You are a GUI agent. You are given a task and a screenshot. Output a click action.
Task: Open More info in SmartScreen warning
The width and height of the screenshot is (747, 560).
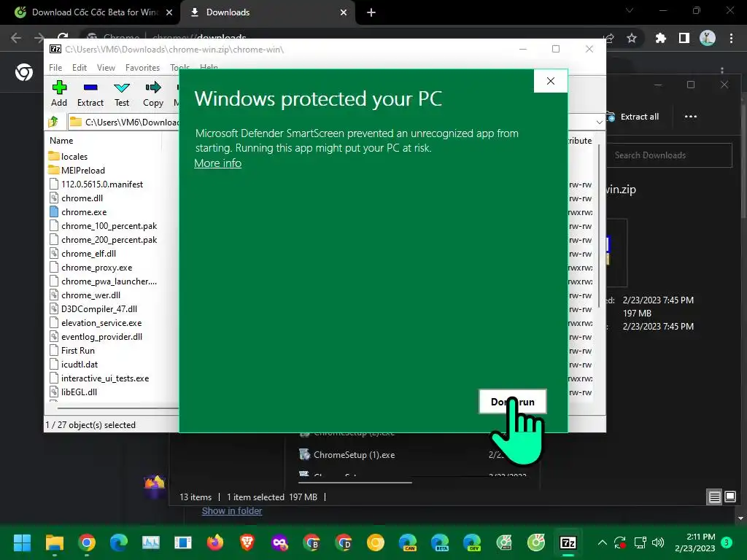click(217, 163)
